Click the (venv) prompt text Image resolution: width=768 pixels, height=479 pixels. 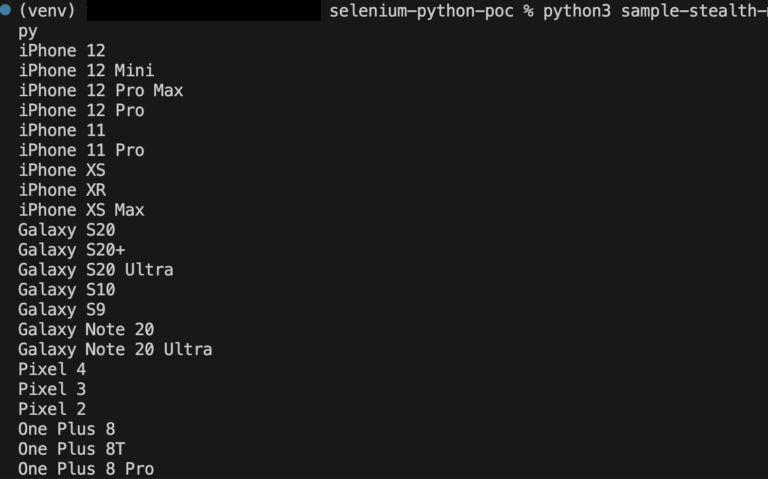(x=47, y=11)
